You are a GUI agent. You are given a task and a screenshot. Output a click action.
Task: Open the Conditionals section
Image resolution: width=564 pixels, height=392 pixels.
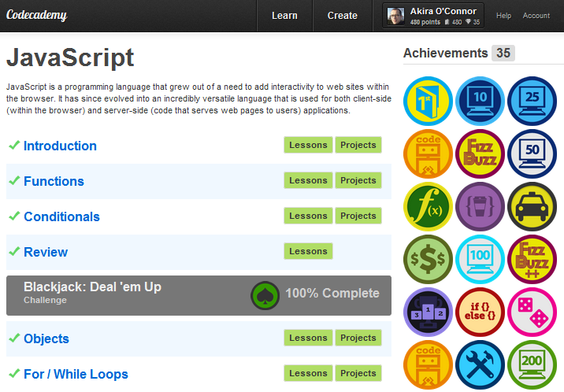61,216
